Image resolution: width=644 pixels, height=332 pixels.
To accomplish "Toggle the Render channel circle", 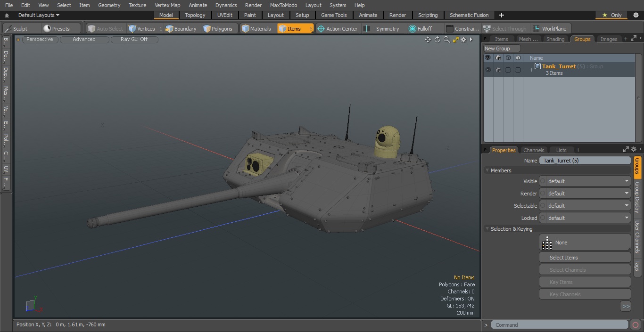I will pyautogui.click(x=543, y=194).
